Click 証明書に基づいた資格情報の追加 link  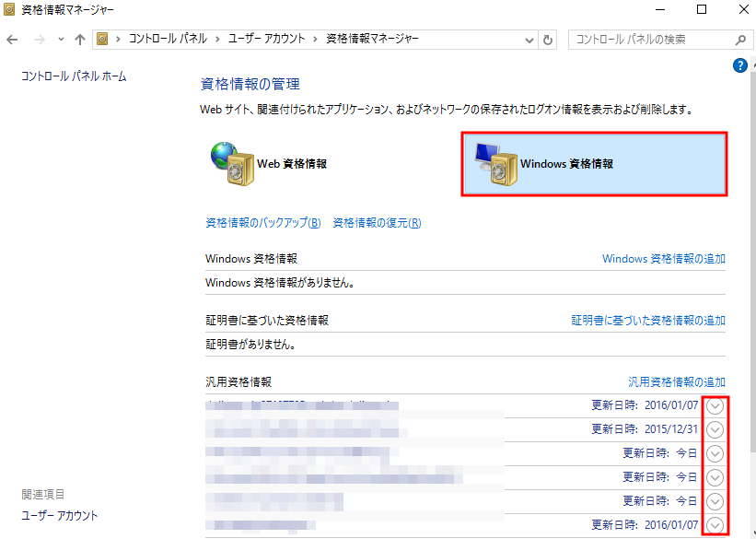(648, 321)
